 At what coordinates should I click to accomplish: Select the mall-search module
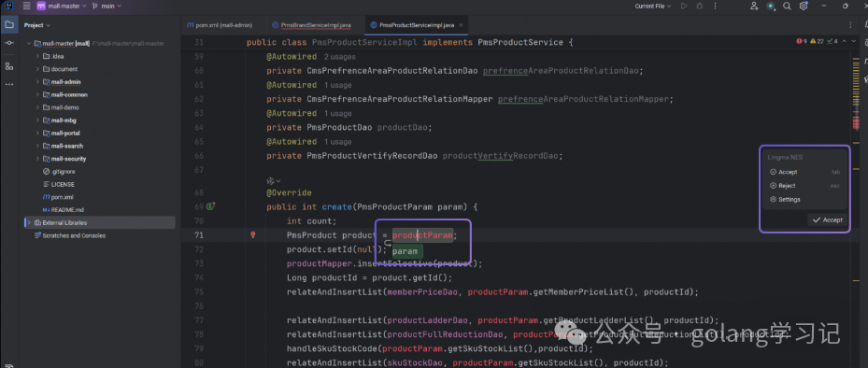[67, 146]
